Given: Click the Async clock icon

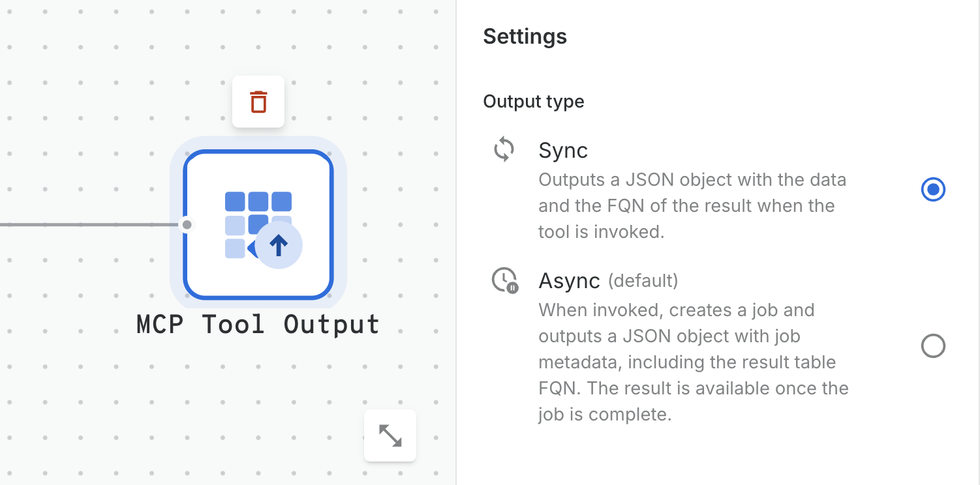Looking at the screenshot, I should click(x=504, y=280).
